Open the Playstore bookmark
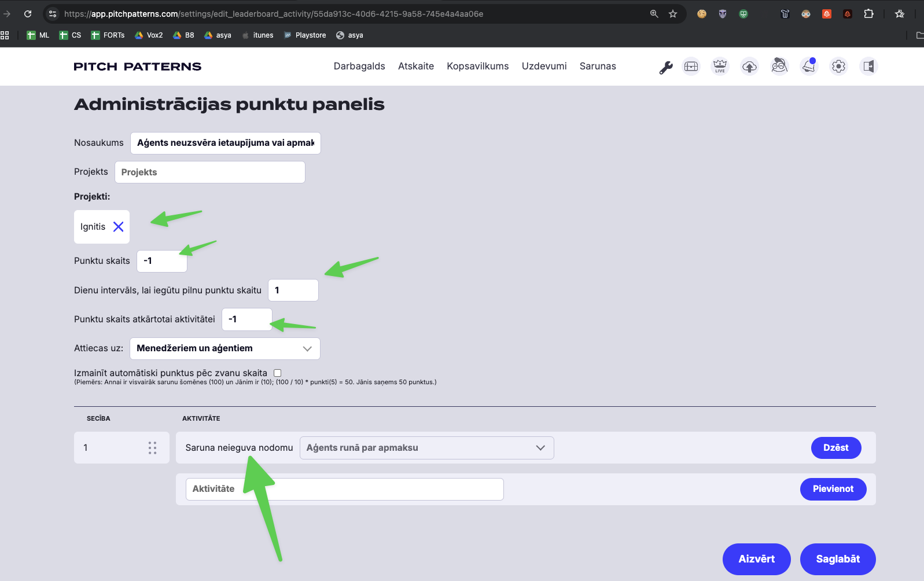The width and height of the screenshot is (924, 581). coord(305,35)
